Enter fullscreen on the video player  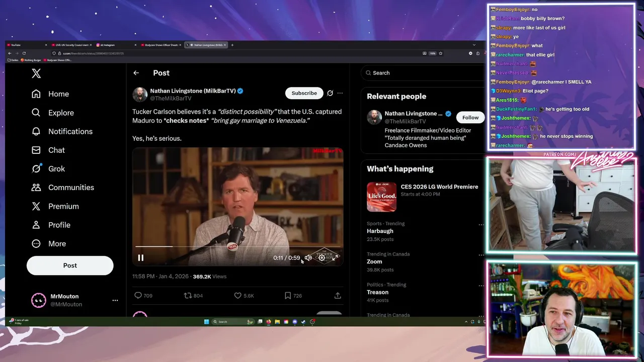(336, 258)
